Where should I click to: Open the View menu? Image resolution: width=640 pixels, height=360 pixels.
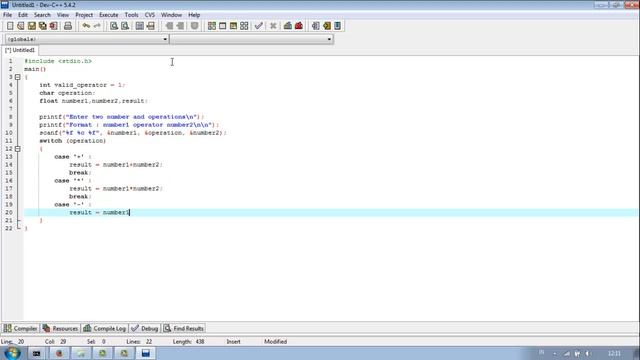click(x=62, y=15)
